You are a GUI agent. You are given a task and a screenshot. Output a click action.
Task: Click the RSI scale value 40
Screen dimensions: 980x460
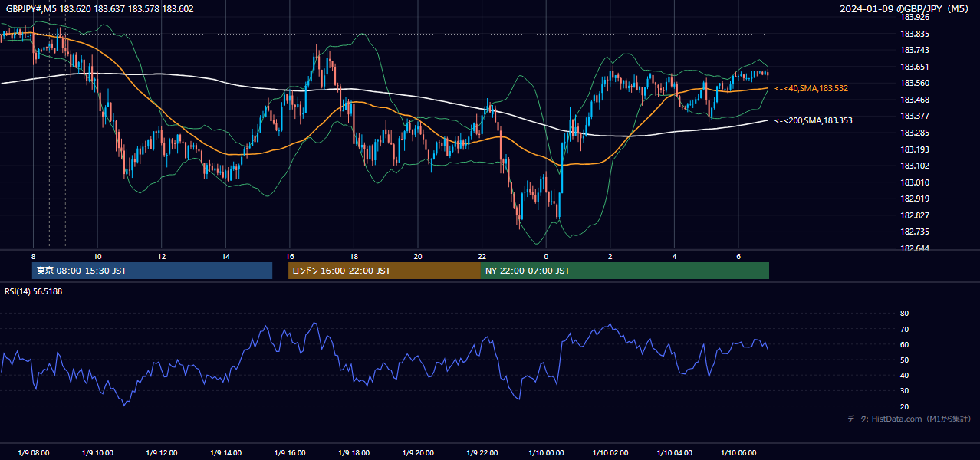pyautogui.click(x=904, y=375)
